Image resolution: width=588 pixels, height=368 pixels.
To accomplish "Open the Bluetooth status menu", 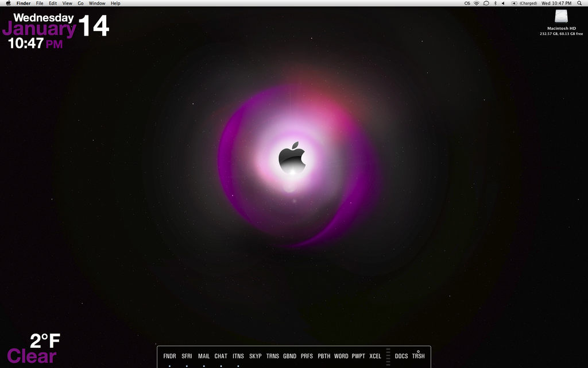I will [495, 3].
